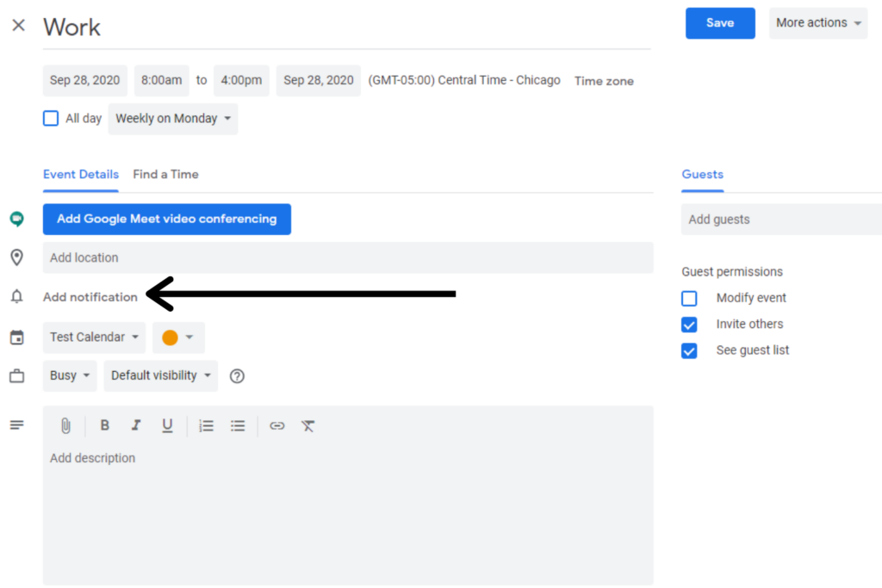This screenshot has height=588, width=882.
Task: Open the Test Calendar dropdown
Action: coord(94,337)
